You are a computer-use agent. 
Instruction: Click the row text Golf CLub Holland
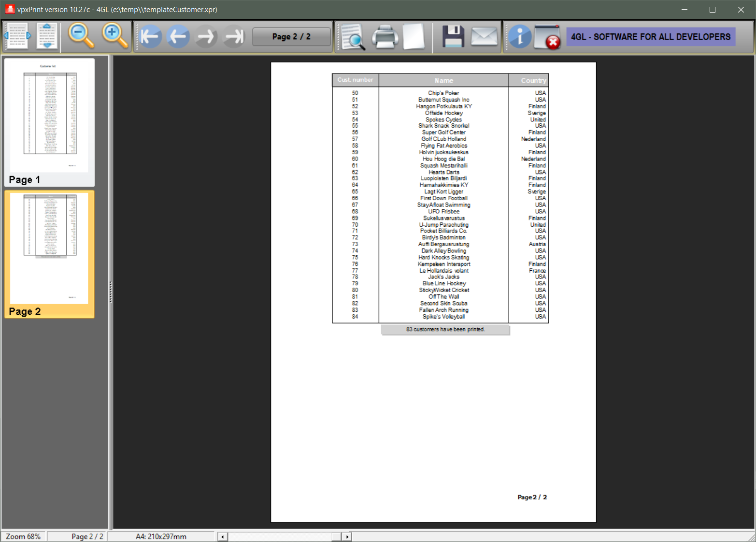tap(444, 139)
